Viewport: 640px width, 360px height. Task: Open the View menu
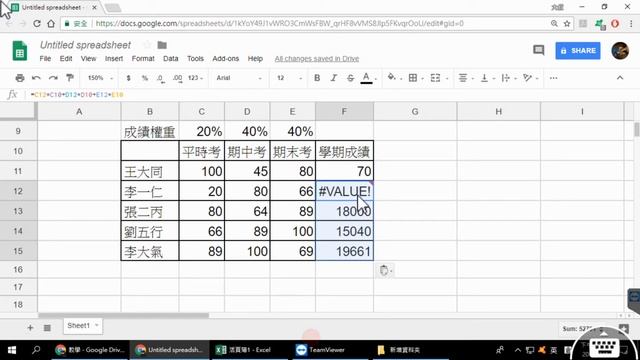click(x=88, y=59)
